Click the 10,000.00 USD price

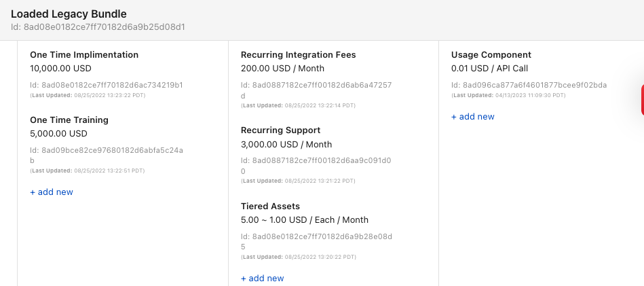point(60,69)
